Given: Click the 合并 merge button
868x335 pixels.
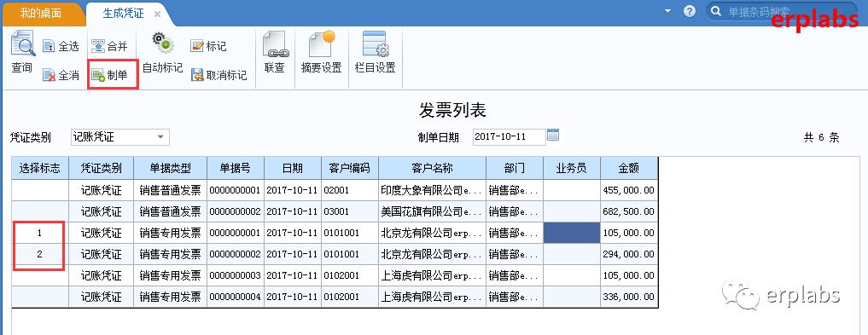Looking at the screenshot, I should pyautogui.click(x=109, y=46).
